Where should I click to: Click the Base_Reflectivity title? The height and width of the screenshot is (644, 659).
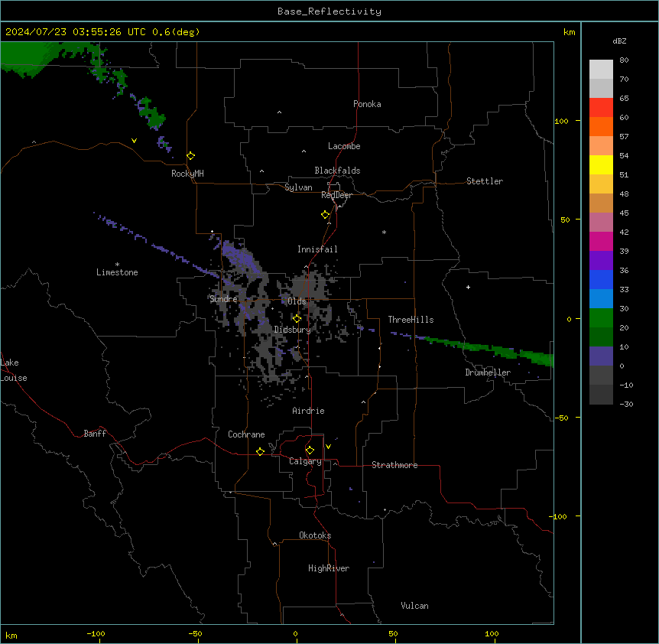pos(329,11)
